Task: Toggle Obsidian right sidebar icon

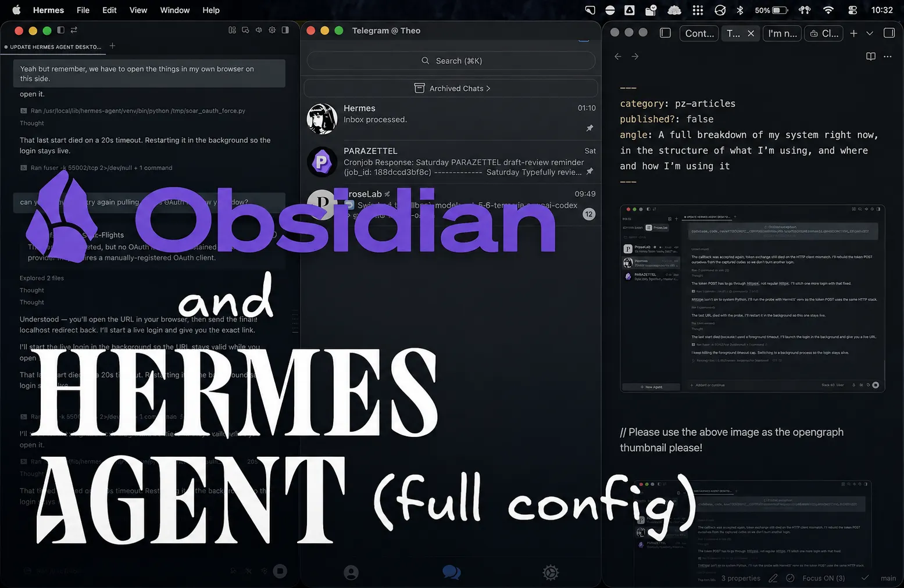Action: point(889,33)
